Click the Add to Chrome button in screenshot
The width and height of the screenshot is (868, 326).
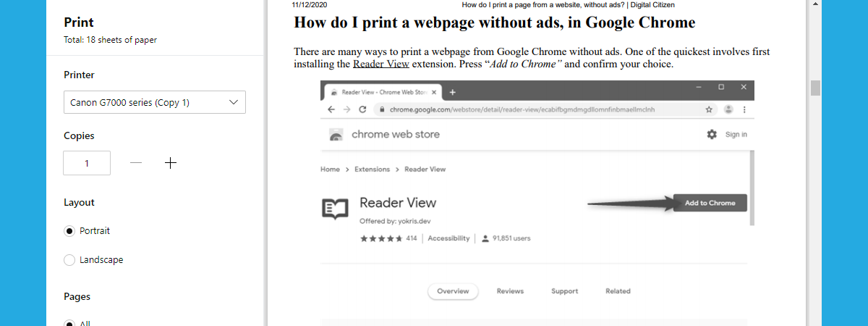710,203
